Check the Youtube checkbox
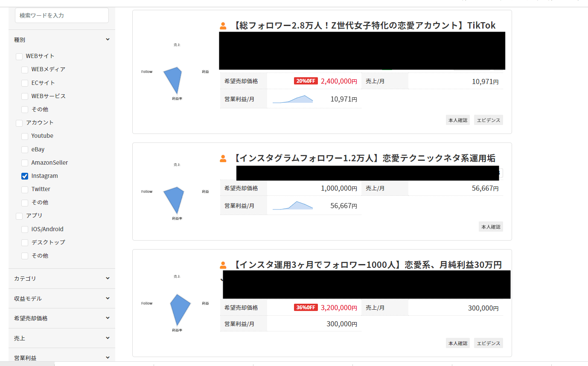 coord(25,136)
